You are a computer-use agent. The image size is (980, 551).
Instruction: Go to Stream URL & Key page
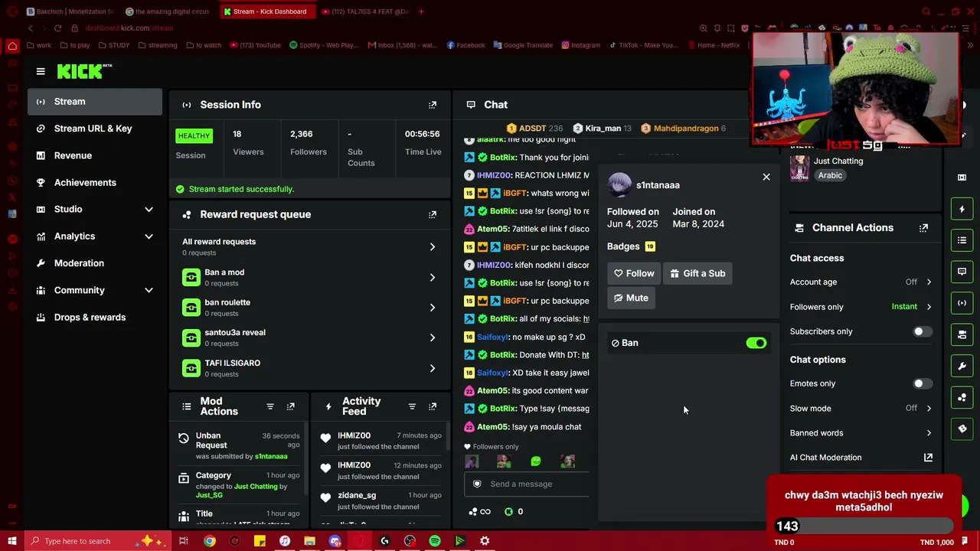(x=95, y=129)
